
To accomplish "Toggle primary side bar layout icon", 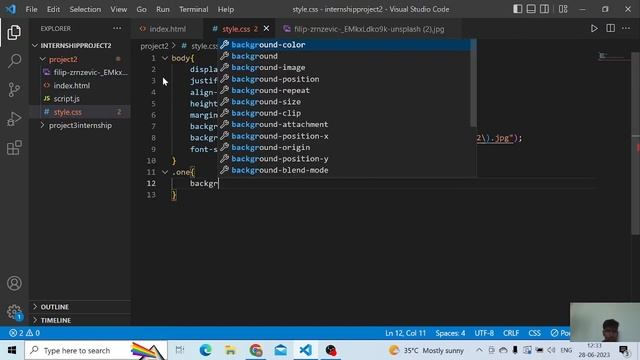I will 518,9.
